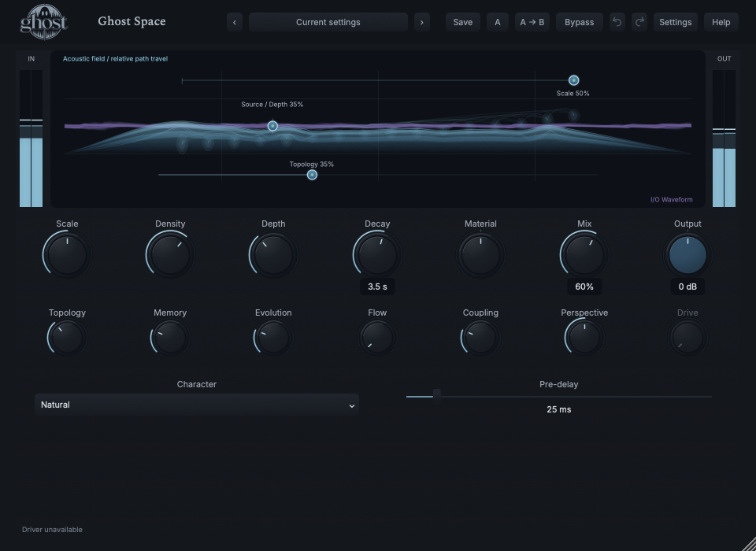Click the Material knob
The width and height of the screenshot is (756, 551).
pyautogui.click(x=480, y=254)
